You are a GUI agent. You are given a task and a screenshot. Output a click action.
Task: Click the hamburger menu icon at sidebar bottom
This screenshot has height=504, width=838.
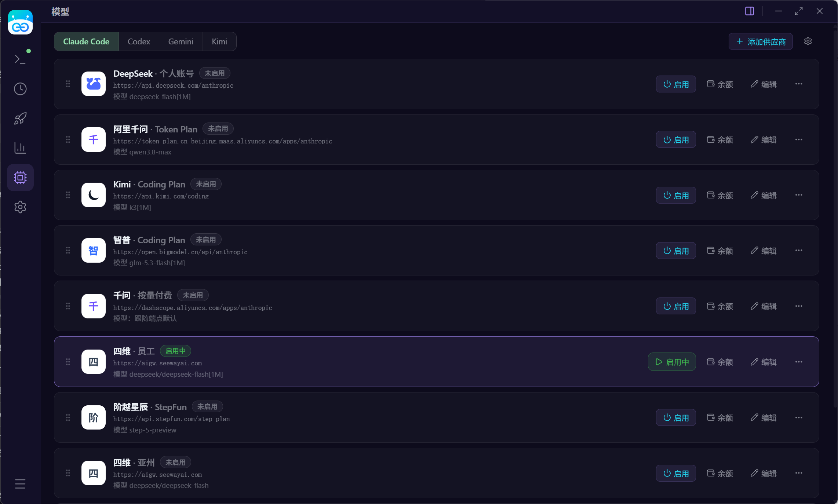[20, 484]
